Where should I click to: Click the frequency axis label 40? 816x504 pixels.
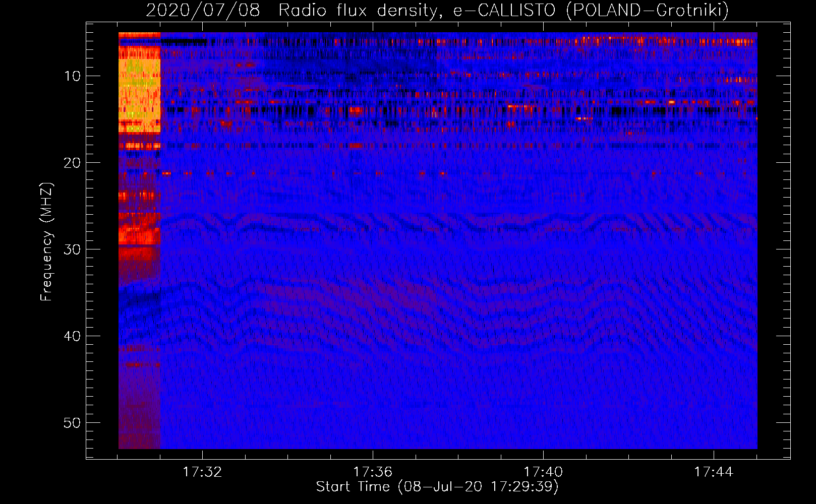[73, 336]
